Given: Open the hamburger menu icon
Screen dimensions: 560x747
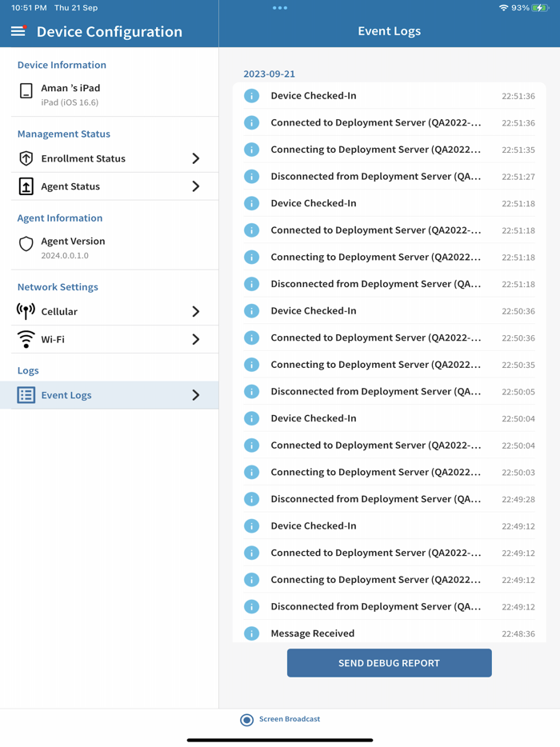Looking at the screenshot, I should (x=18, y=31).
